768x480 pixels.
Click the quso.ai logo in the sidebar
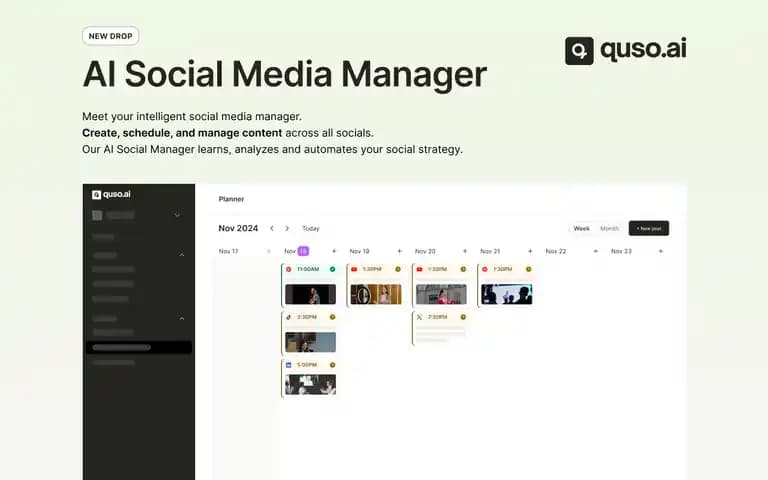[111, 194]
